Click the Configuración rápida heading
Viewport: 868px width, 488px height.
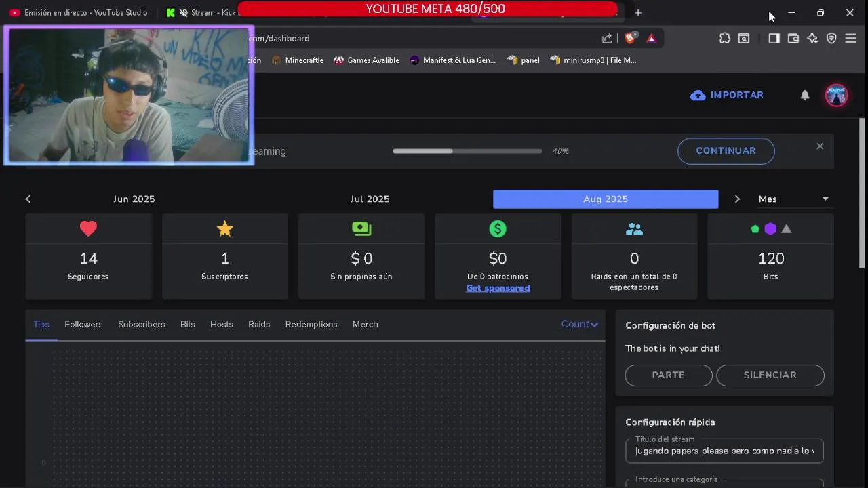[x=670, y=422]
